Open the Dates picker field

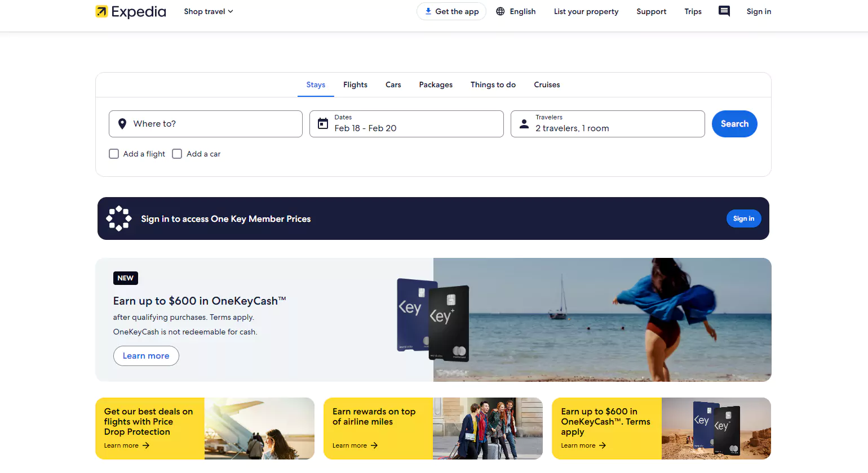[406, 124]
